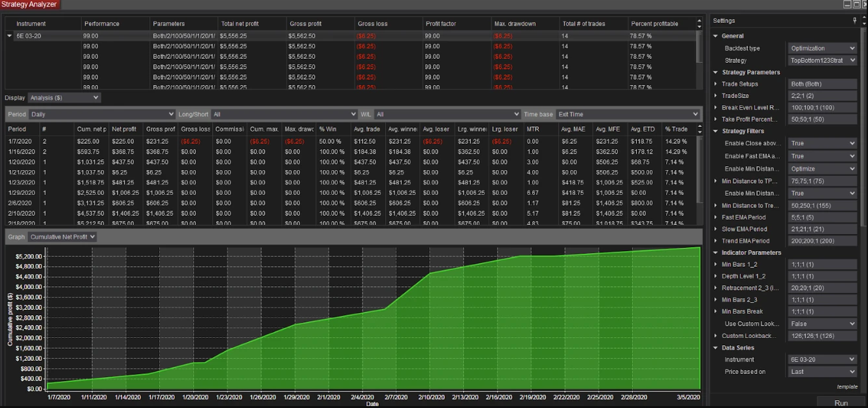Open the Period filter dropdown showing Daily
868x408 pixels.
[101, 114]
